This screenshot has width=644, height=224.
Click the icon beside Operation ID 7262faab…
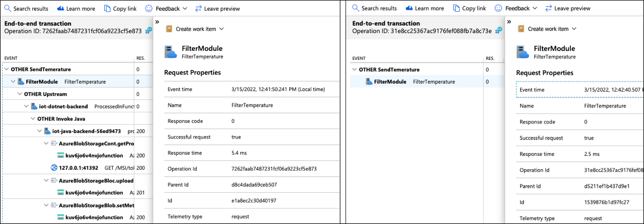(148, 31)
